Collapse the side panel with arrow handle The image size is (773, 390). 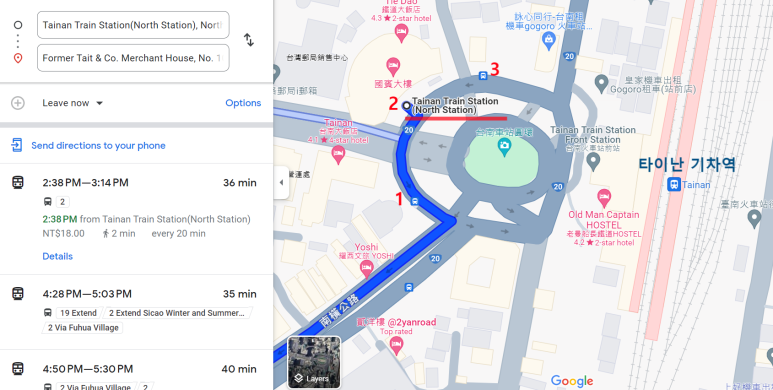[281, 182]
